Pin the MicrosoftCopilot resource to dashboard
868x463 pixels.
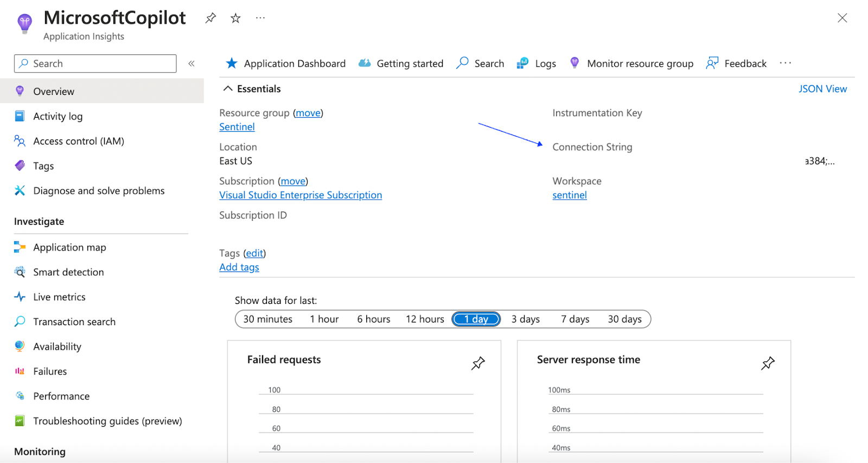(210, 18)
